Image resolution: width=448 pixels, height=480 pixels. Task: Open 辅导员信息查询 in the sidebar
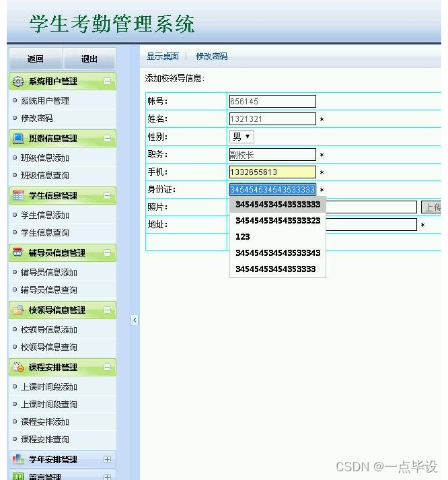point(49,290)
